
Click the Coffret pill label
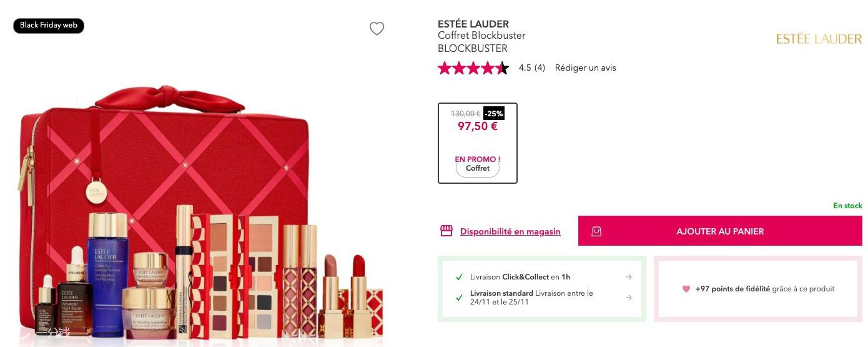478,169
